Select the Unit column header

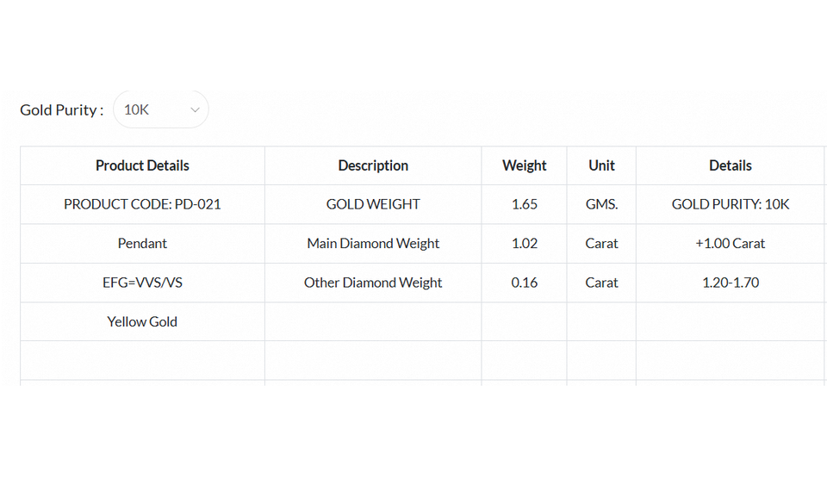click(x=601, y=165)
